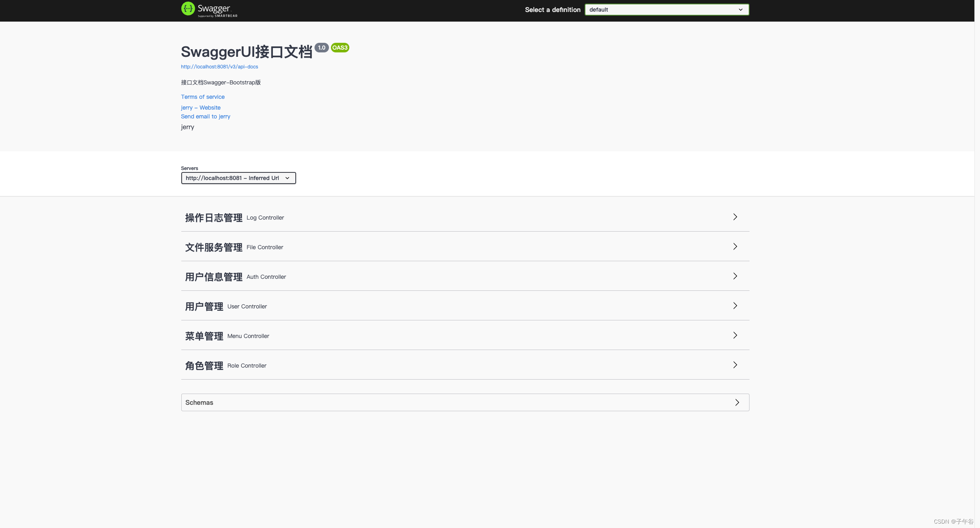Screen dimensions: 980x528
Task: Open 菜单管理 tag section title
Action: coord(204,336)
